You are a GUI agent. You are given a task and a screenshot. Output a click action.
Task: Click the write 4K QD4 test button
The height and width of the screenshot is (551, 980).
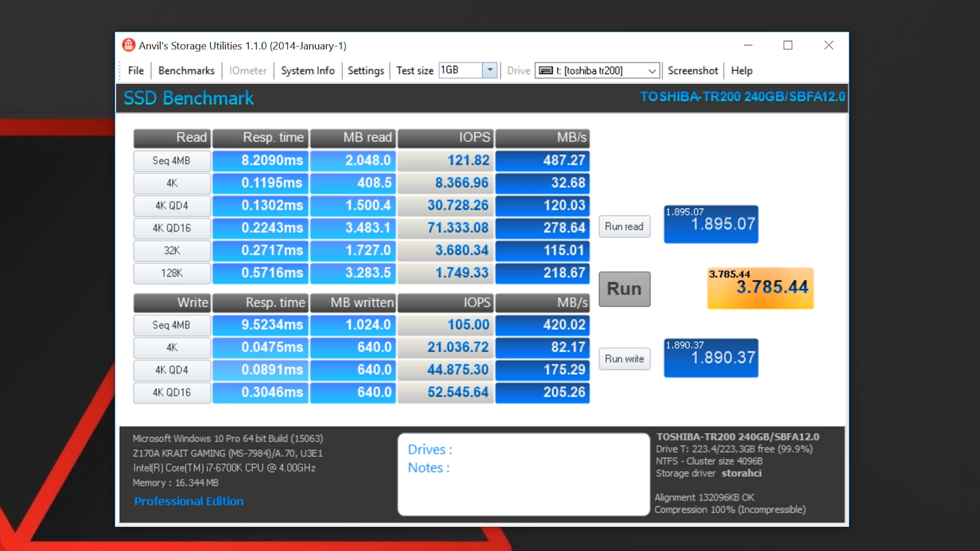coord(172,370)
